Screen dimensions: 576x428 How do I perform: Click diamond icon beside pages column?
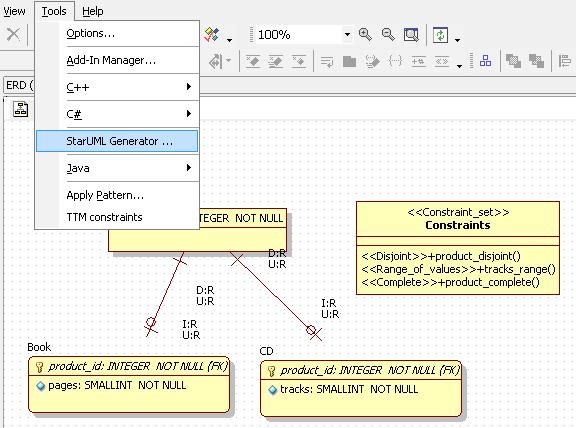pyautogui.click(x=41, y=386)
